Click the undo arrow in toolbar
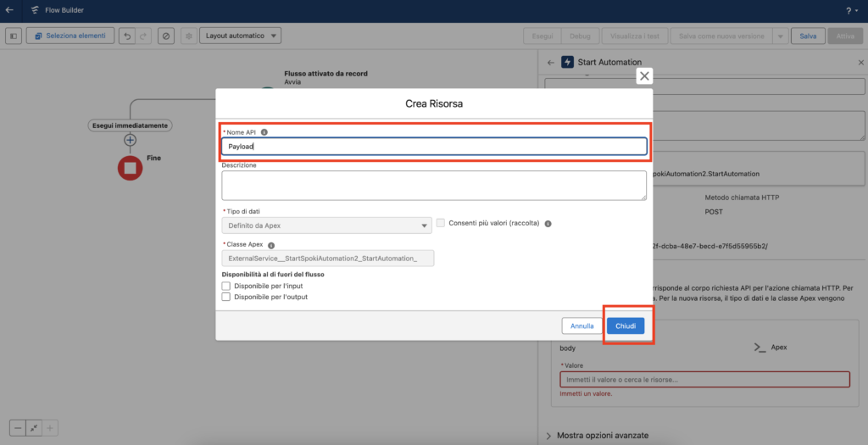Image resolution: width=868 pixels, height=445 pixels. (x=126, y=36)
